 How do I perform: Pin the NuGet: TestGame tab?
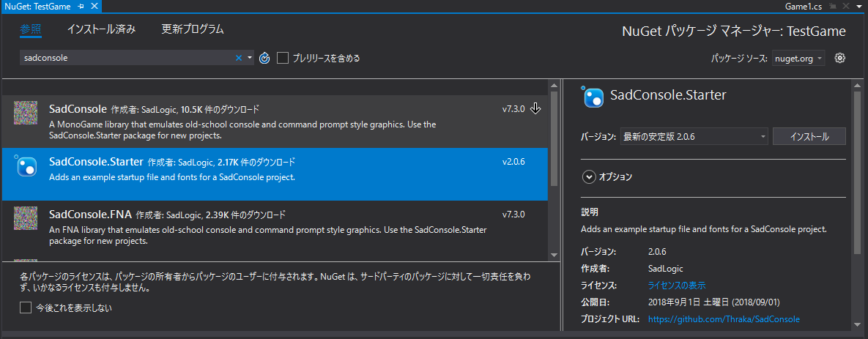point(81,7)
